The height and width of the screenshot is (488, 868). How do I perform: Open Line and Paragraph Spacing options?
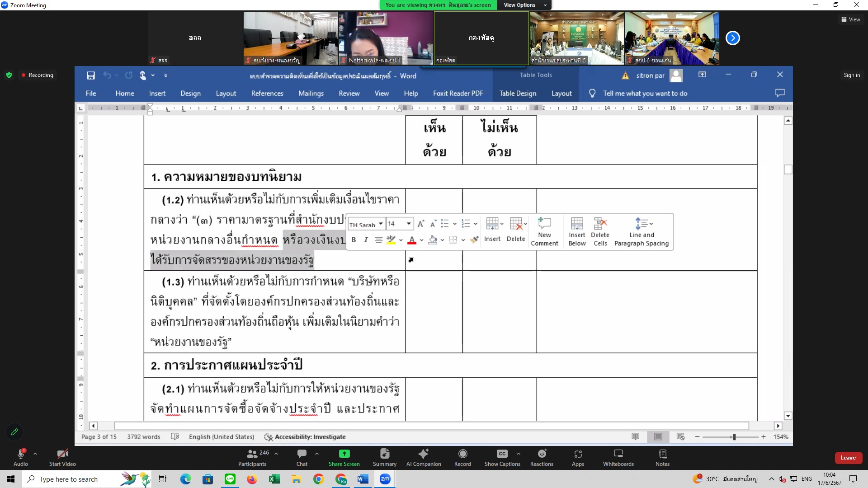(642, 232)
